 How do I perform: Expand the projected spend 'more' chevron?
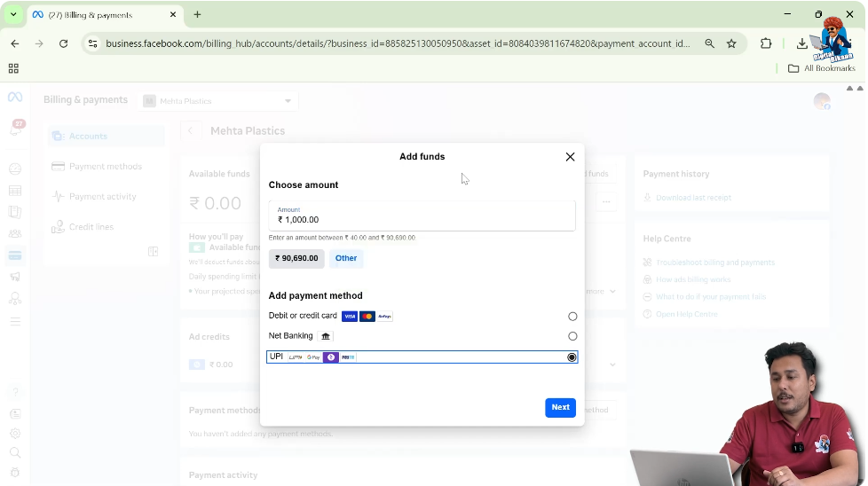612,292
